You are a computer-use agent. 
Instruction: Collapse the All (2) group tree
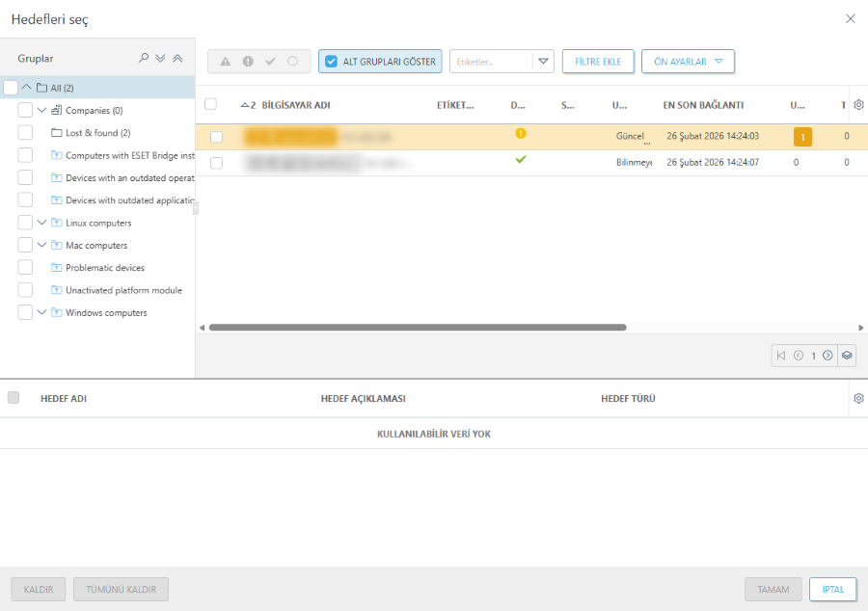[26, 87]
